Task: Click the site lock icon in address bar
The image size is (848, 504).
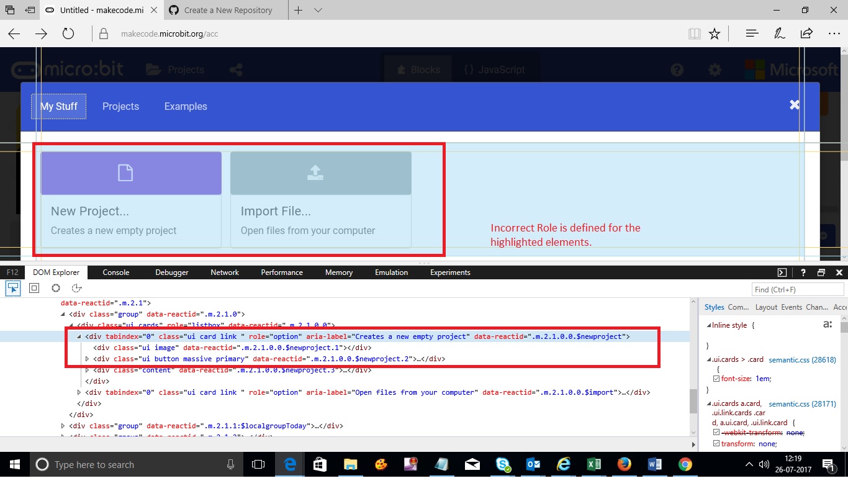Action: [x=104, y=34]
